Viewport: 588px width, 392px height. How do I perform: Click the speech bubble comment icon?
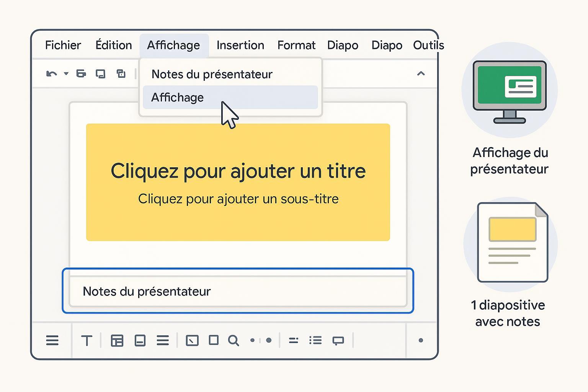tap(338, 340)
